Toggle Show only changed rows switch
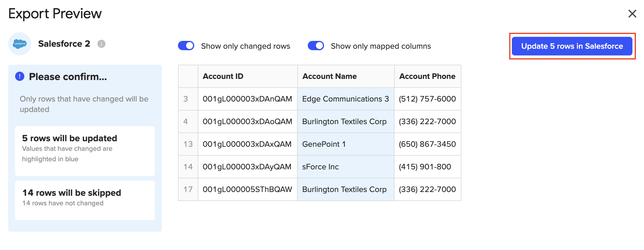 (x=186, y=46)
